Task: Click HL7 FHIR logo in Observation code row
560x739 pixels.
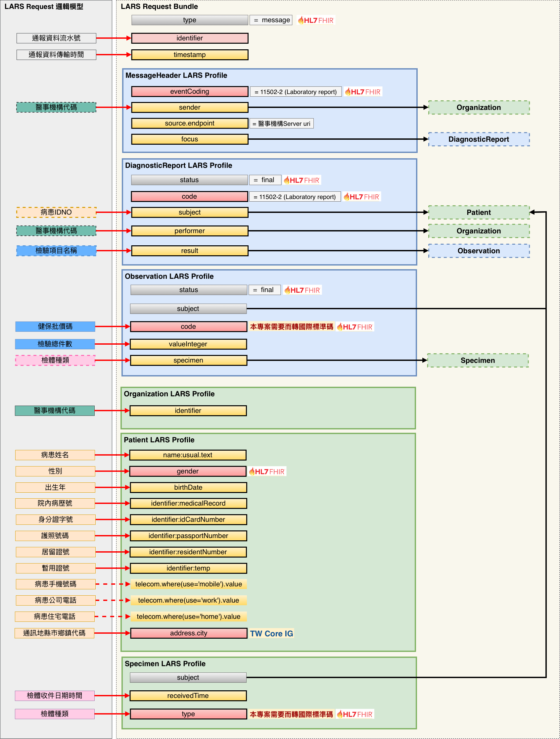Action: tap(354, 327)
